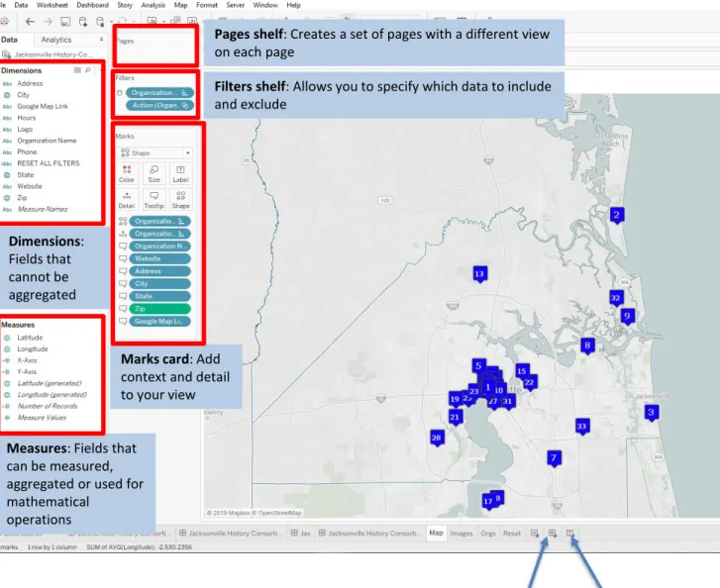This screenshot has width=720, height=588.
Task: Select map marker number 32
Action: point(616,298)
